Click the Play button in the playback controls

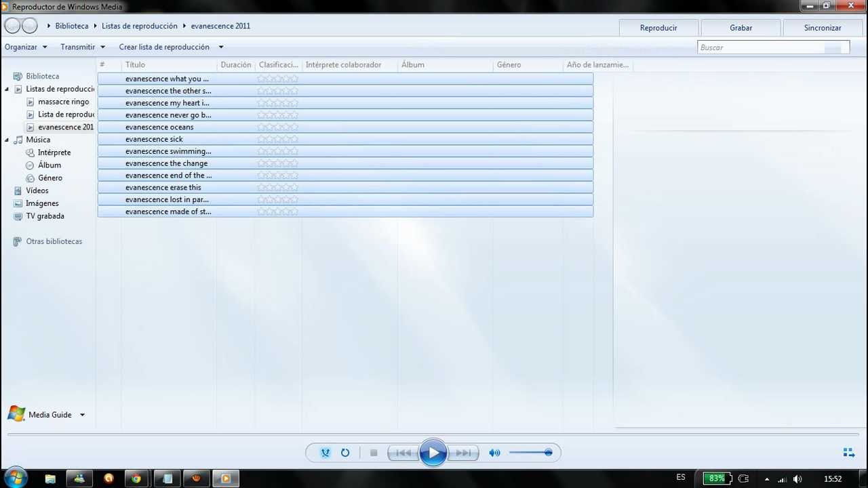coord(433,453)
